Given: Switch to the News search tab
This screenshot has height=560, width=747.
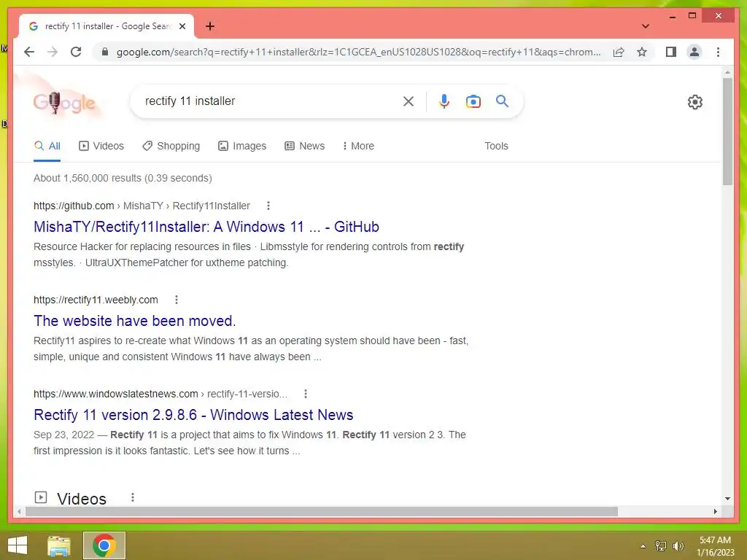Looking at the screenshot, I should point(304,146).
